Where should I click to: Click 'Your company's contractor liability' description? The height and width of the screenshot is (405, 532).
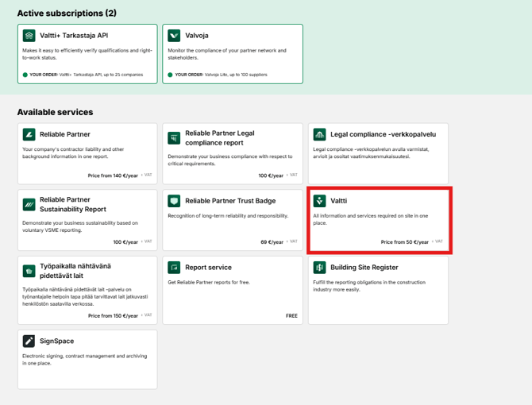[x=73, y=153]
